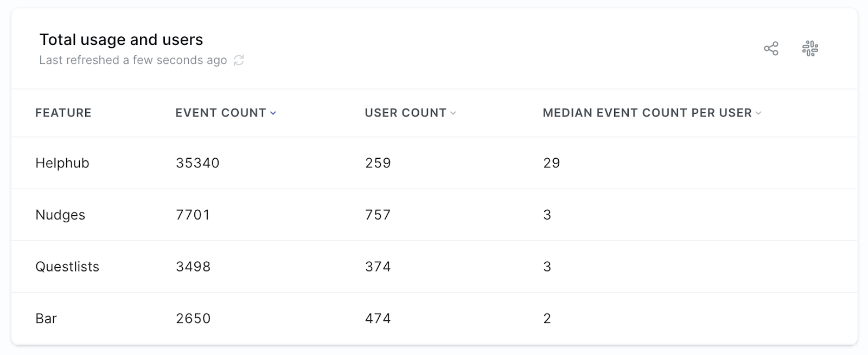Viewport: 868px width, 355px height.
Task: Click the share icon
Action: click(x=771, y=49)
